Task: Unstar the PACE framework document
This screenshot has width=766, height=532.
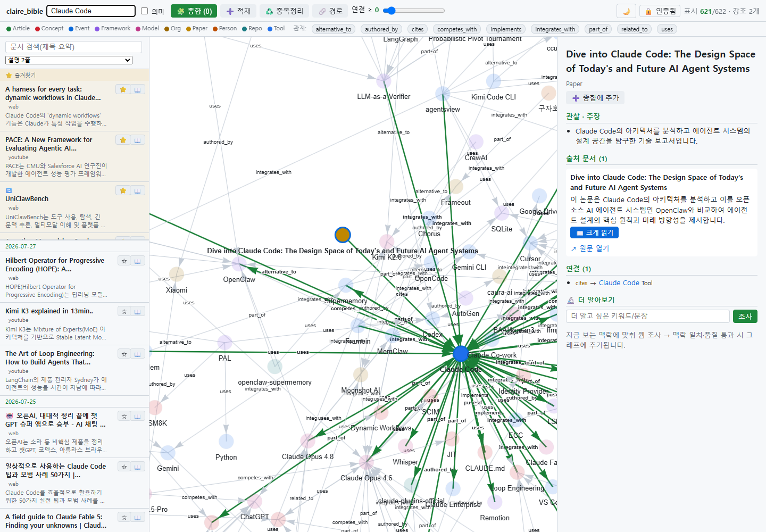Action: click(123, 140)
